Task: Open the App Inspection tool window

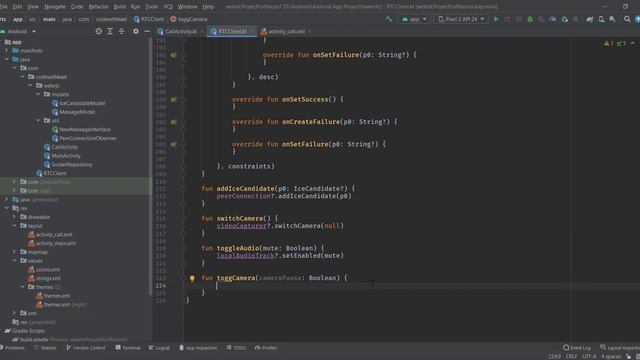Action: tap(198, 348)
